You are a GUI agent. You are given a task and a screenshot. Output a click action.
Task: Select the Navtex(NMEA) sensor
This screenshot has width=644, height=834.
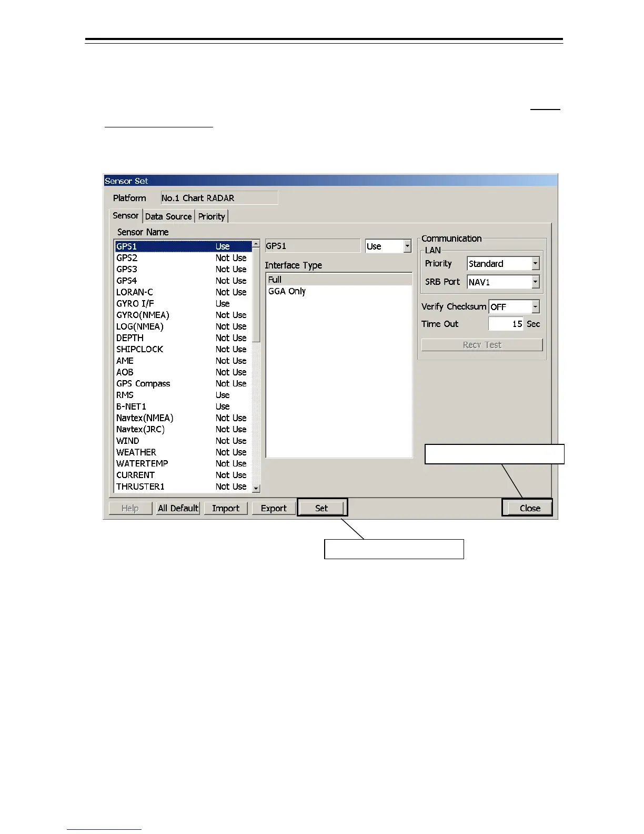coord(183,418)
